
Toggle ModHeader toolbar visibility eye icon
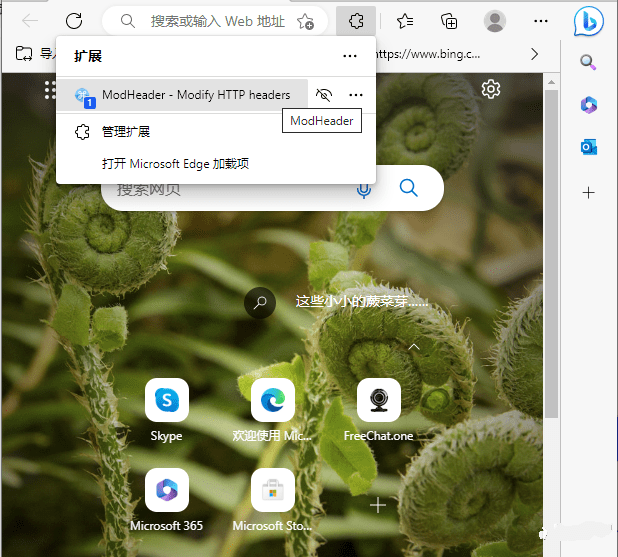[x=323, y=95]
